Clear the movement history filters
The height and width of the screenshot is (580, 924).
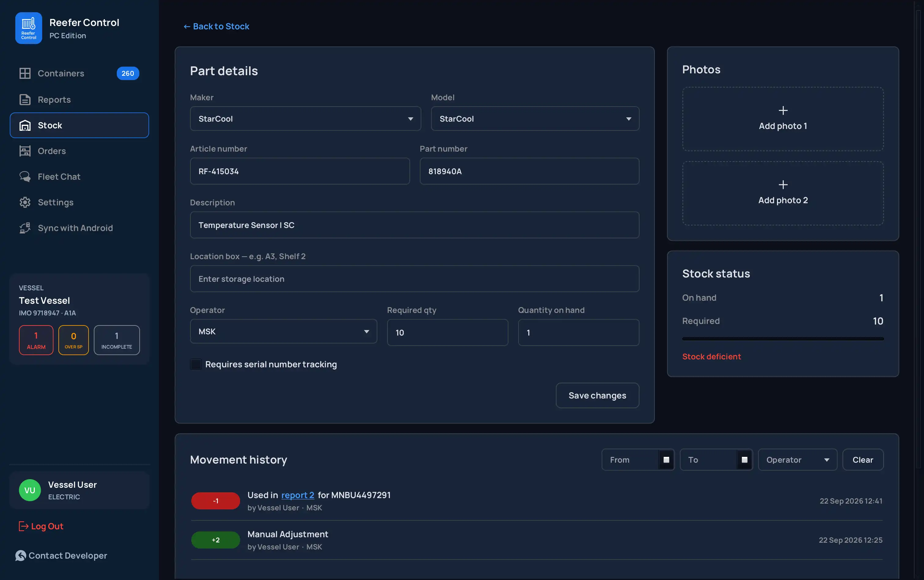tap(863, 460)
